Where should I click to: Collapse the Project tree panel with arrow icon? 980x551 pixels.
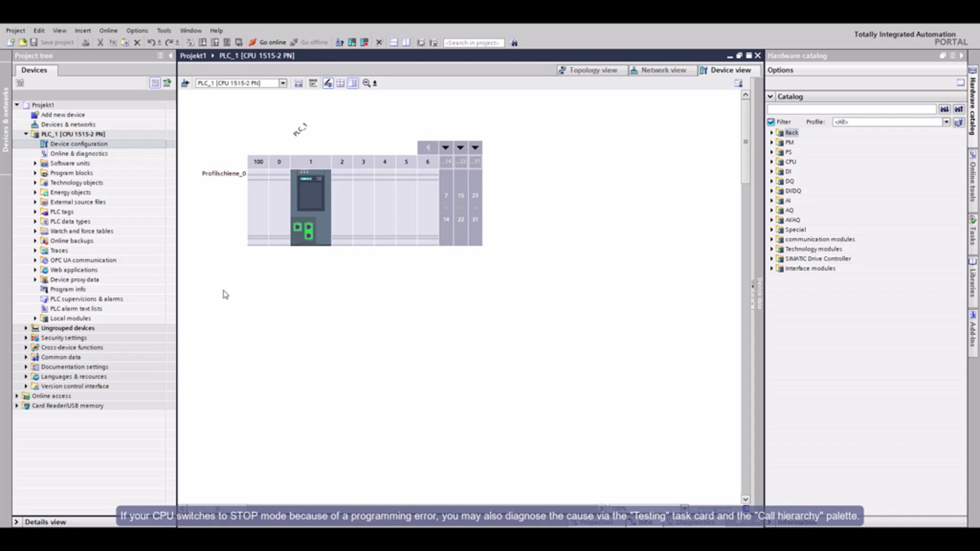pos(170,56)
